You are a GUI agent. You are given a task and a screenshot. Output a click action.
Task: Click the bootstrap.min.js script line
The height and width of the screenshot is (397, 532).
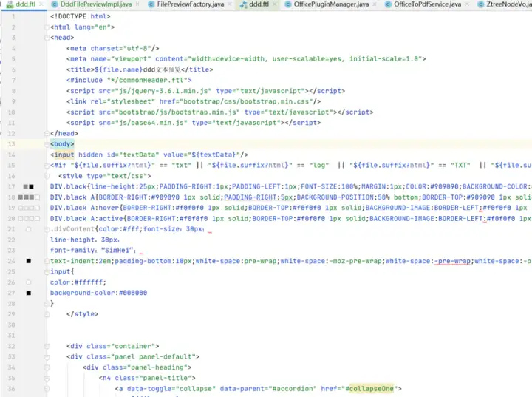(219, 112)
